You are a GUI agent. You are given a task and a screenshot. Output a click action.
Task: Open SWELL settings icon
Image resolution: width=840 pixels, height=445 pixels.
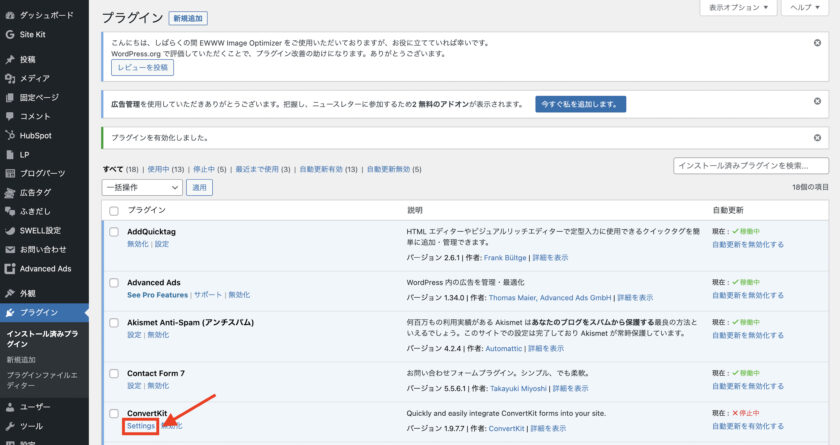[x=10, y=231]
